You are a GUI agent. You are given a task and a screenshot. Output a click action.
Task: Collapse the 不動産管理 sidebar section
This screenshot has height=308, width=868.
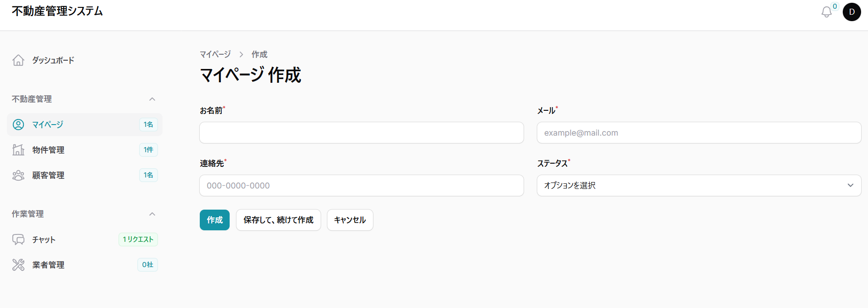[152, 99]
